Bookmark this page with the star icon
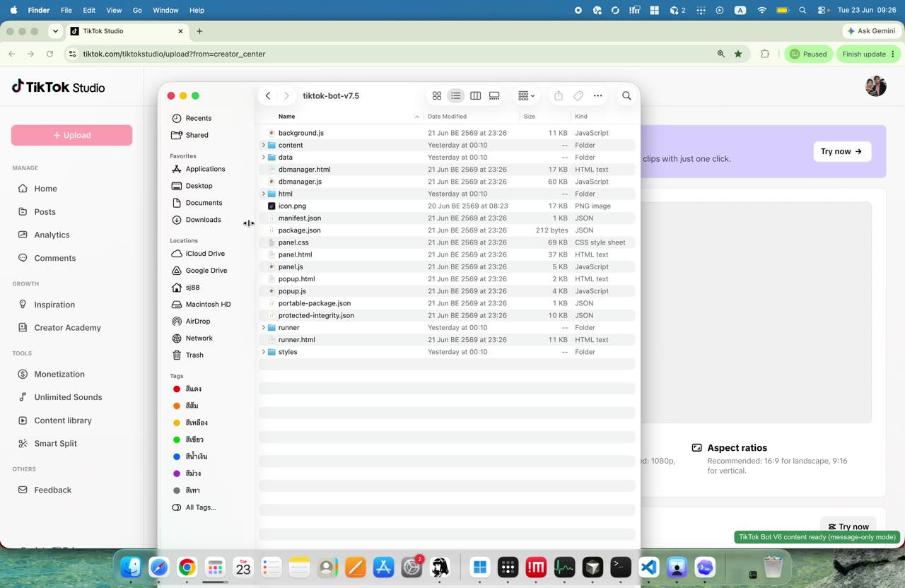905x588 pixels. [738, 54]
